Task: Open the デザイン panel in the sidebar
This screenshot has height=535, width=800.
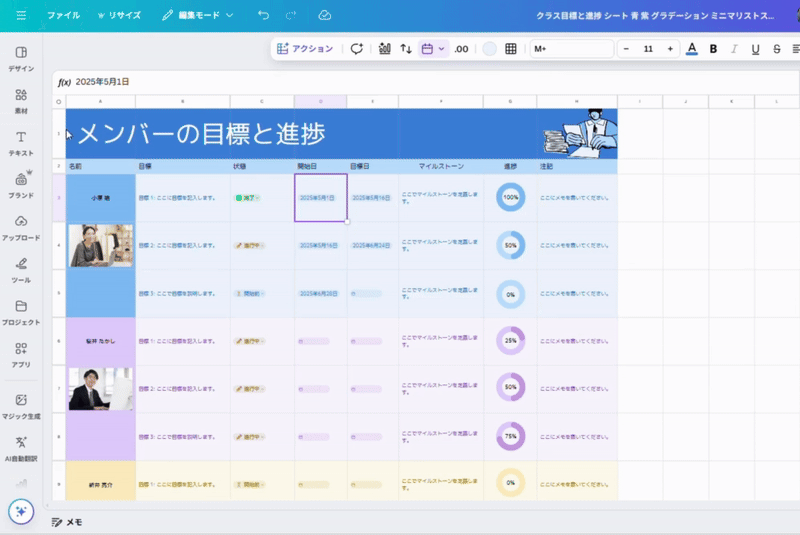Action: [x=21, y=58]
